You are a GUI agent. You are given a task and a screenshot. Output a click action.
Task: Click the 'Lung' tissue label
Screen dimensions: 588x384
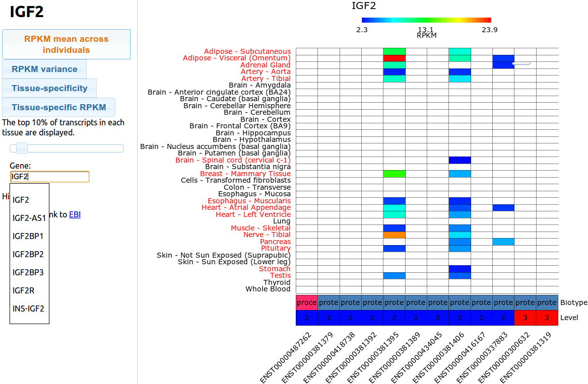click(282, 221)
